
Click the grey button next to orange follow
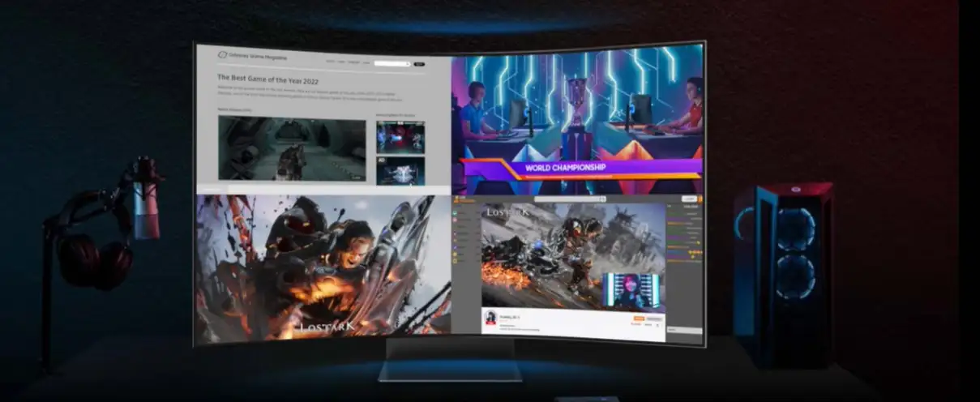655,319
